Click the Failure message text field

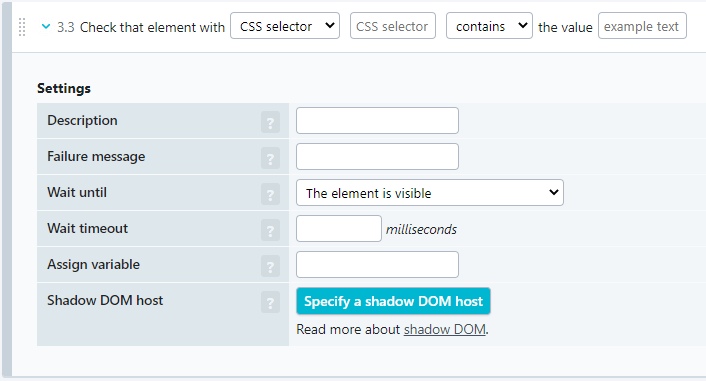377,156
